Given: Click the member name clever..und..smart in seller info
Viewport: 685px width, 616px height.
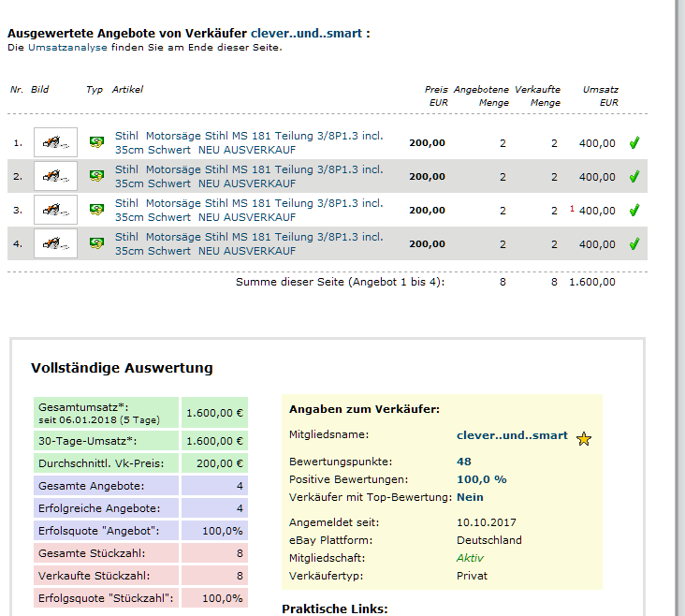Looking at the screenshot, I should [x=512, y=435].
